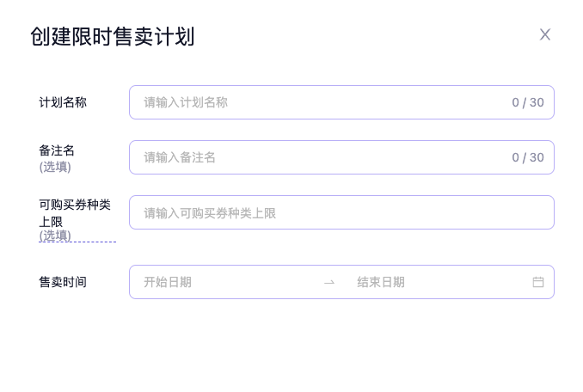Click the 0 / 30 counter in 备注名 field
The width and height of the screenshot is (583, 392).
[528, 157]
